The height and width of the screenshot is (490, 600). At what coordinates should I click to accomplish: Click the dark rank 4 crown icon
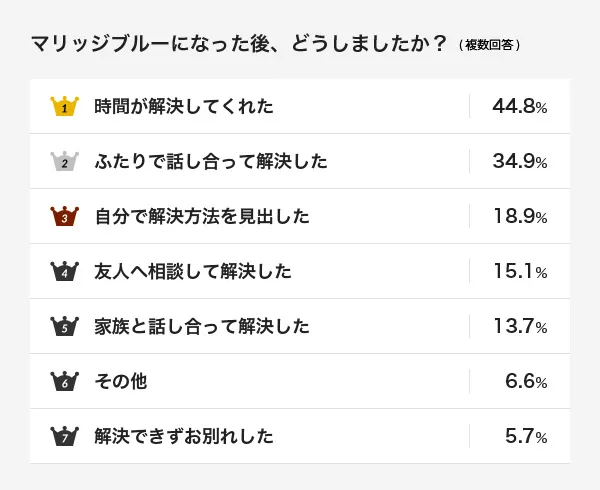(x=64, y=271)
